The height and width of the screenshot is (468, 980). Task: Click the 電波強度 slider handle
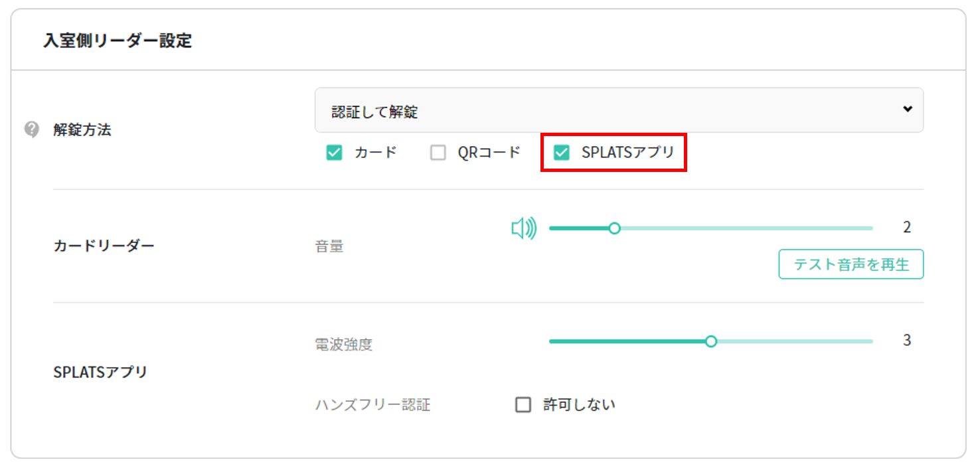point(711,341)
